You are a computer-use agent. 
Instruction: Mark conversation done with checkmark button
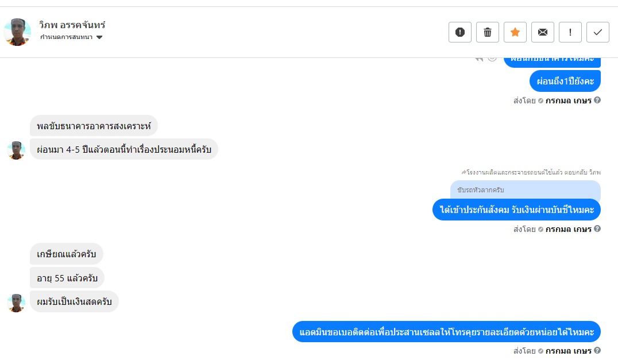tap(598, 32)
